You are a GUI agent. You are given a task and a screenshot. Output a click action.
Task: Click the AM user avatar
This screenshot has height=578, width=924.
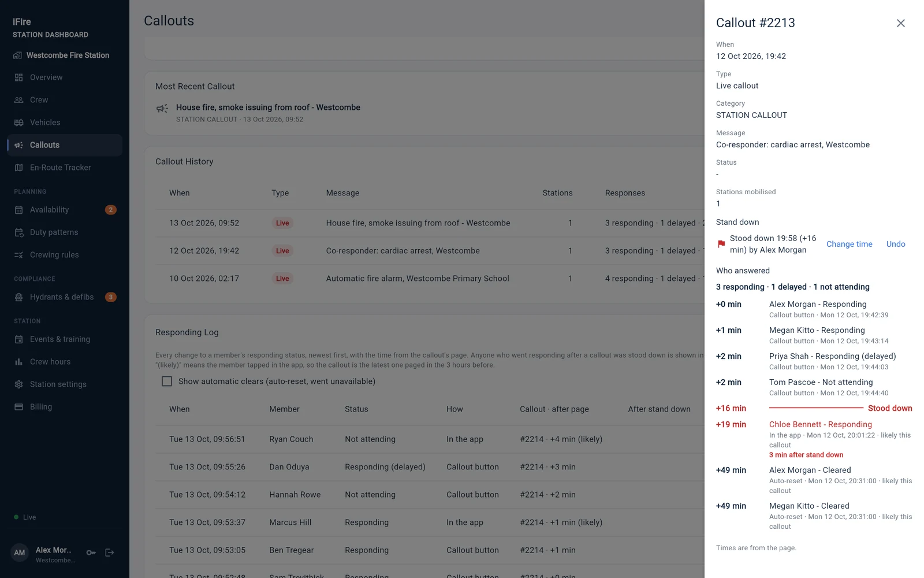click(20, 553)
